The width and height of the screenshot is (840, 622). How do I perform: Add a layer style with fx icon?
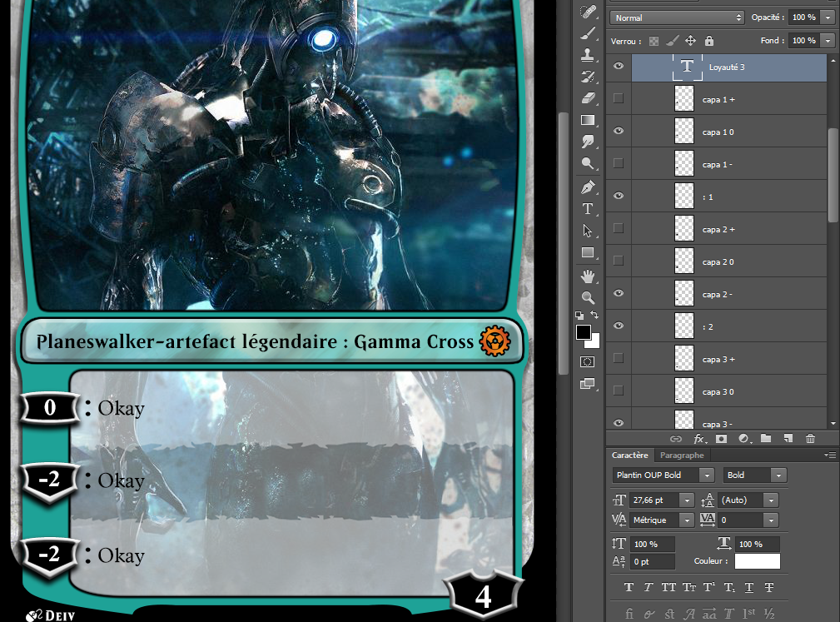699,439
